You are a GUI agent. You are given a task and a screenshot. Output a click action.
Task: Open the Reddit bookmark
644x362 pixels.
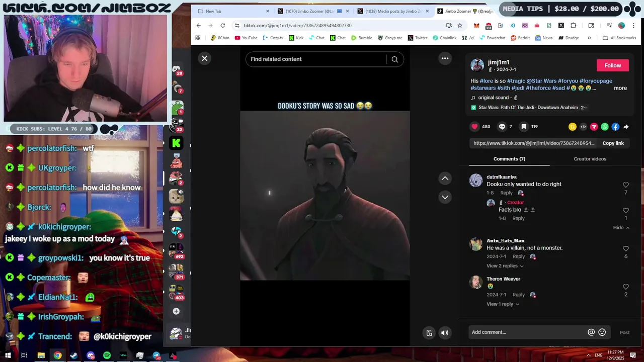click(x=520, y=38)
